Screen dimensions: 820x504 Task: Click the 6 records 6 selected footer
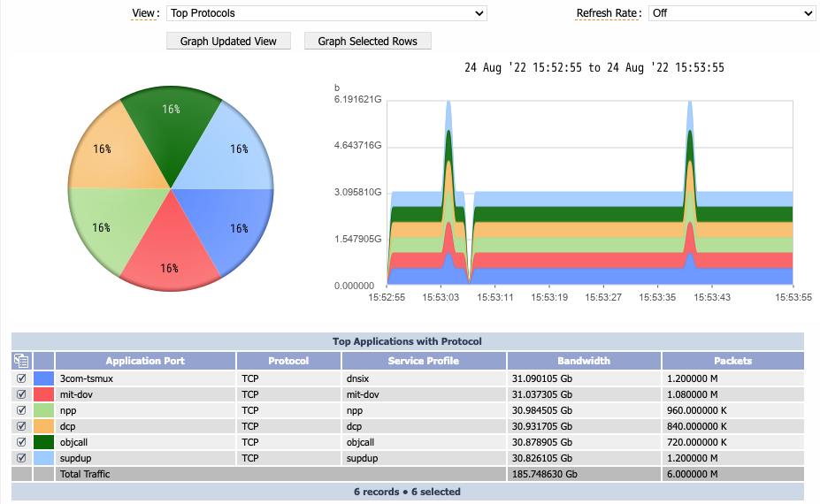point(407,492)
